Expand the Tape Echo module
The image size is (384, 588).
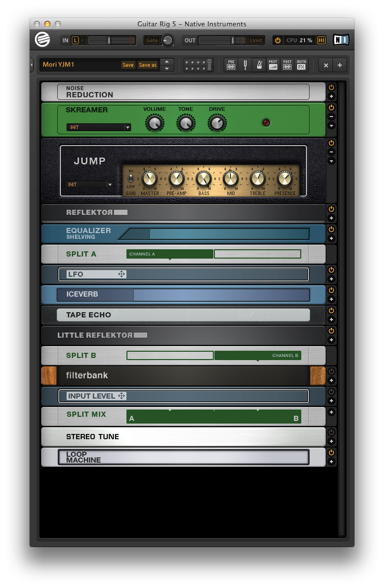click(x=331, y=319)
